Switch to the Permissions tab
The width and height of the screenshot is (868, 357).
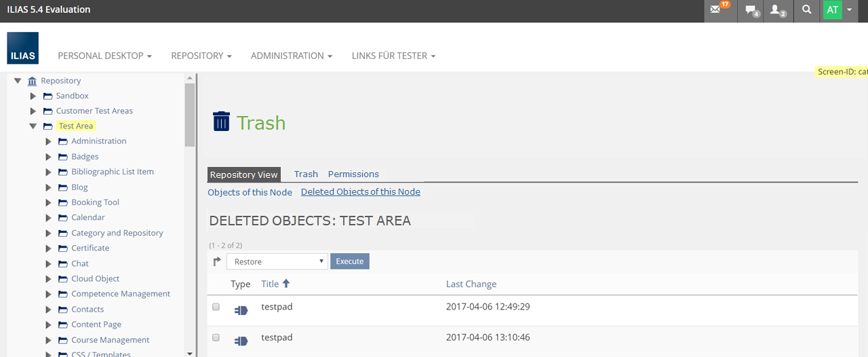pos(353,174)
